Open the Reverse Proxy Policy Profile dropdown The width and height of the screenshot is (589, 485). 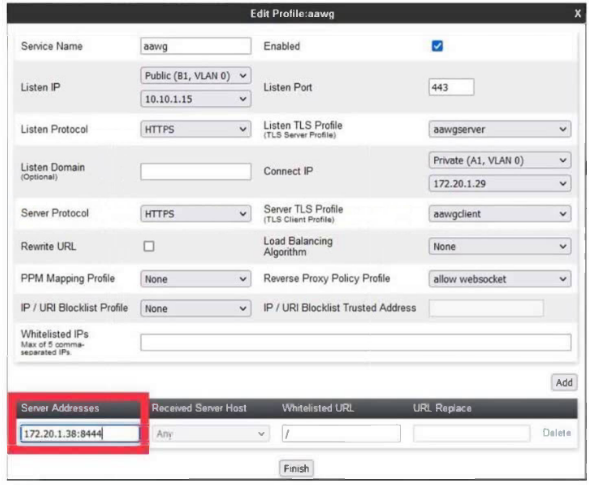(x=500, y=279)
